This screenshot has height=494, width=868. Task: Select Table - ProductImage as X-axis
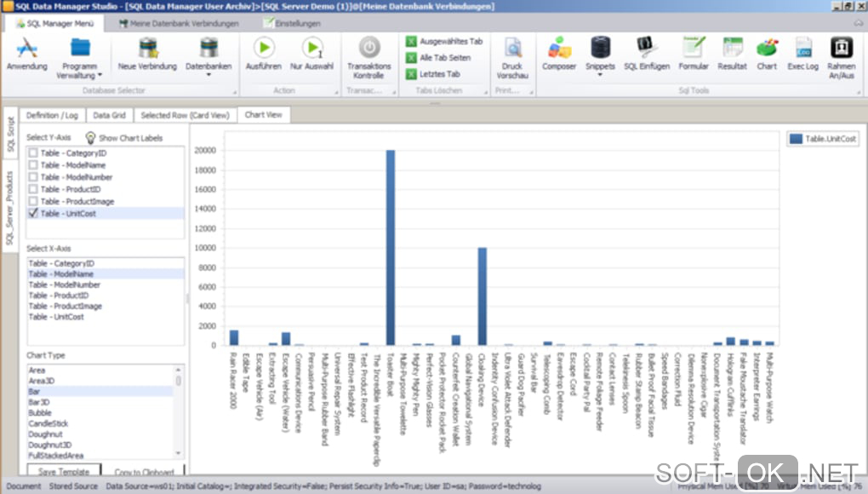coord(106,306)
